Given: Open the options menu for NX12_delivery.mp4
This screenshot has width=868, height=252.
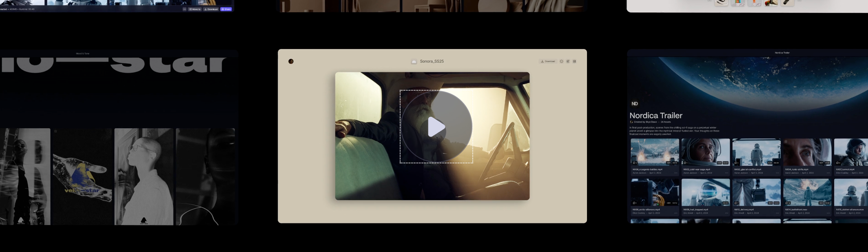Looking at the screenshot, I should click(777, 213).
